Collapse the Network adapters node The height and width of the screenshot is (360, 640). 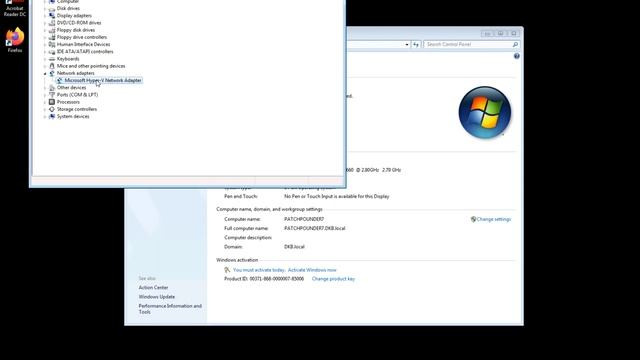45,73
